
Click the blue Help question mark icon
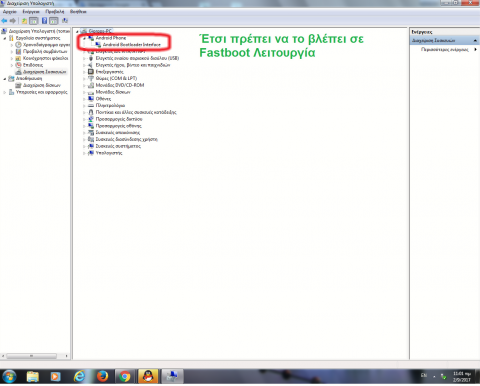click(x=44, y=21)
